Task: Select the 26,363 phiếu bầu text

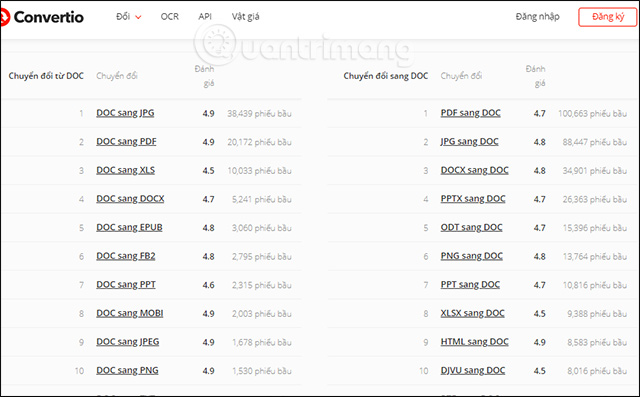Action: (595, 199)
